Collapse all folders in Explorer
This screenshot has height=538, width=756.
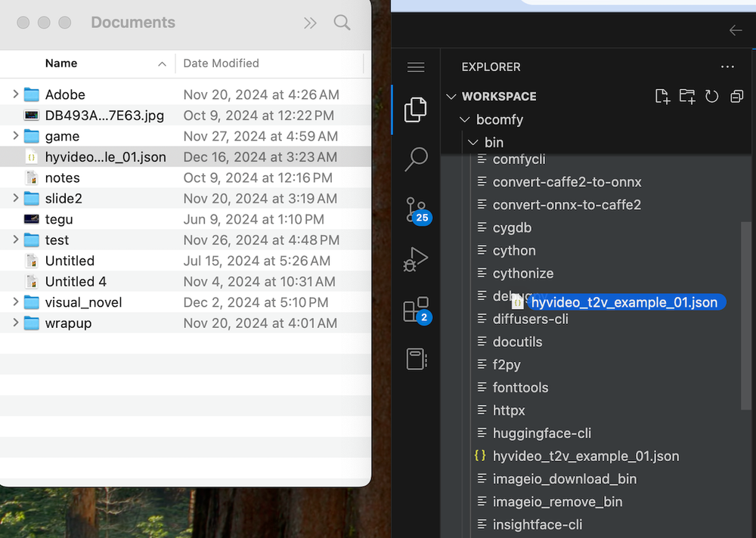pyautogui.click(x=736, y=96)
